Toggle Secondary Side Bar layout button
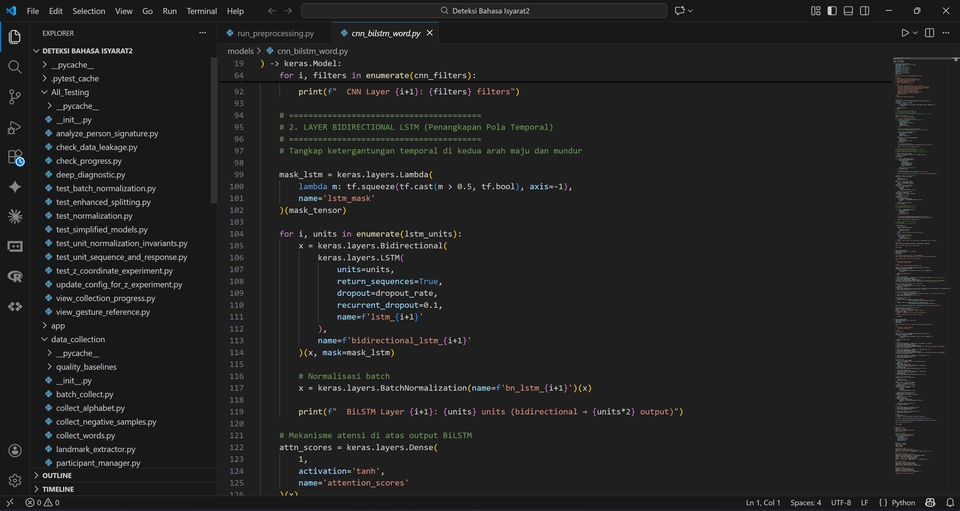Image resolution: width=960 pixels, height=511 pixels. pyautogui.click(x=864, y=11)
